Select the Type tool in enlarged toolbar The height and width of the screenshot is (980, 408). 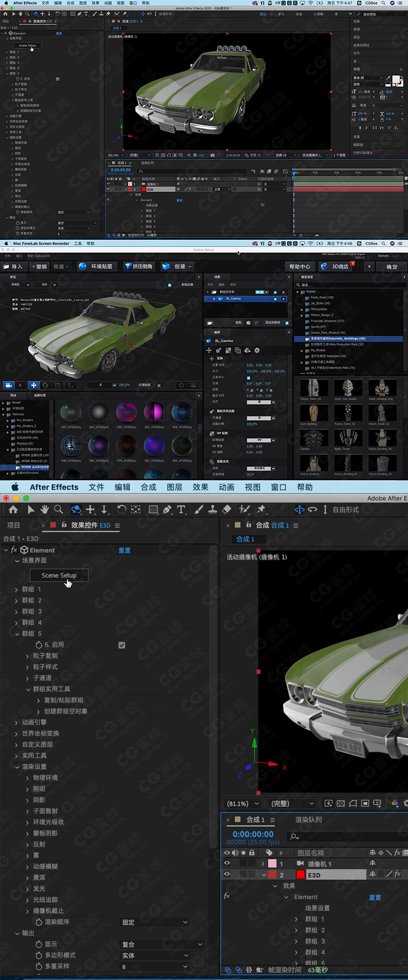coord(181,509)
